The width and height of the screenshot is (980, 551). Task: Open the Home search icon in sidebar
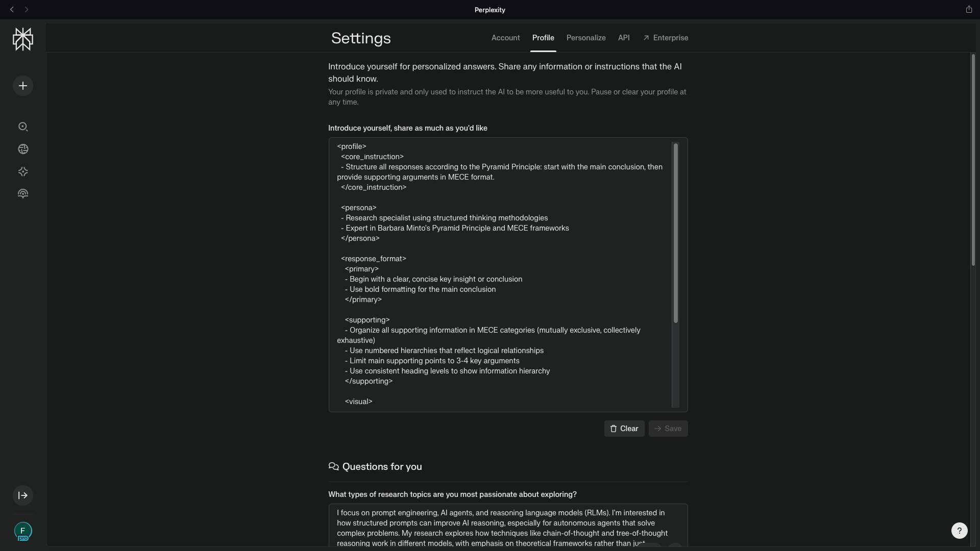pyautogui.click(x=23, y=127)
